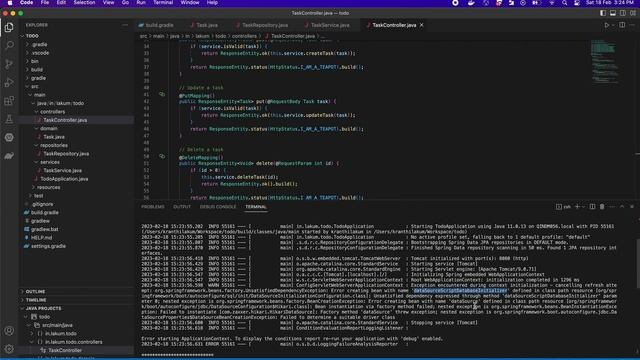Screen dimensions: 640x360
Task: Open terminal panel more actions ellipsis
Action: (612, 207)
